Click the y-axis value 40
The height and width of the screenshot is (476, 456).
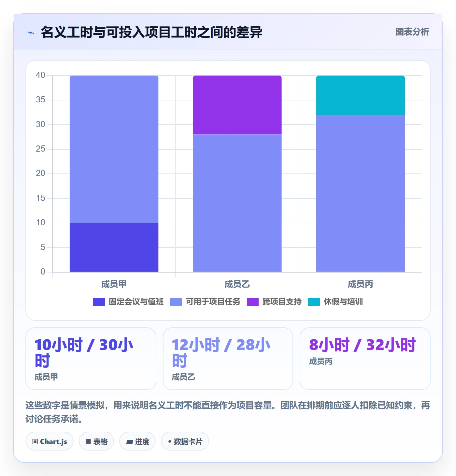(40, 75)
